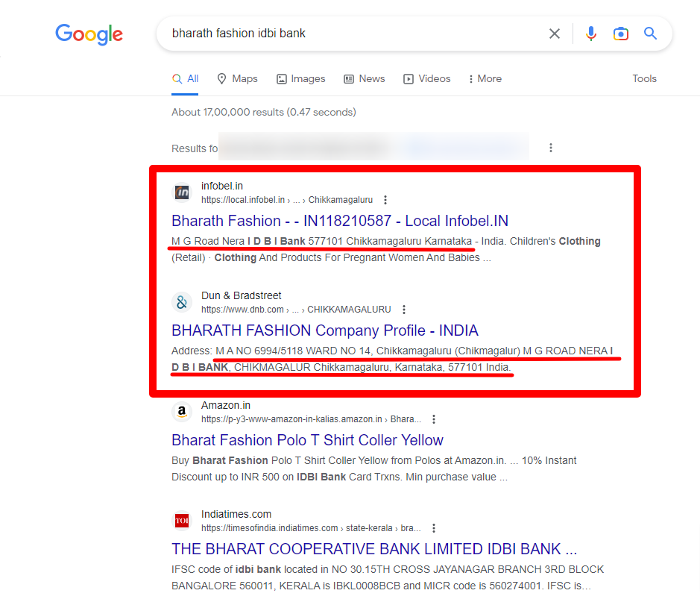
Task: Click the Indiatimes TOI favicon
Action: [183, 521]
